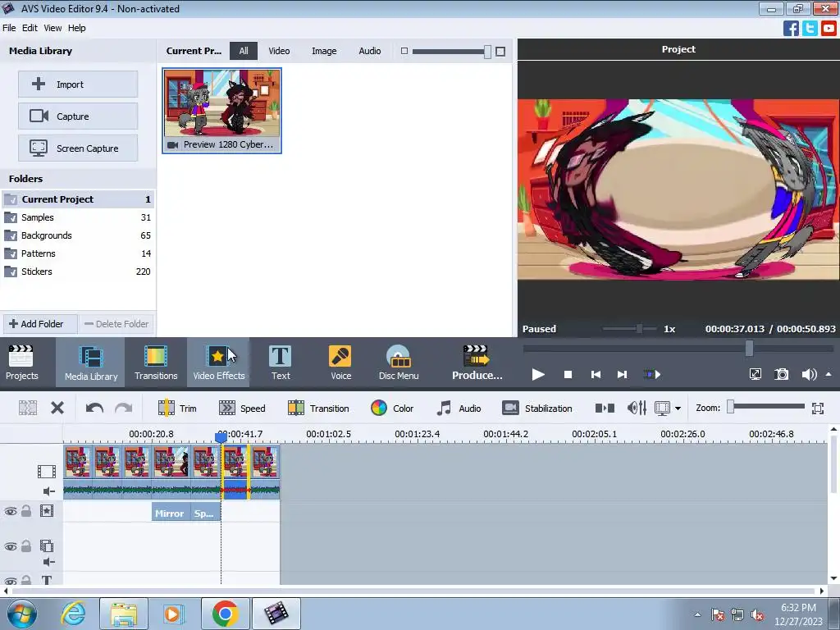Toggle visibility of the video effects track
Image resolution: width=840 pixels, height=630 pixels.
coord(10,512)
